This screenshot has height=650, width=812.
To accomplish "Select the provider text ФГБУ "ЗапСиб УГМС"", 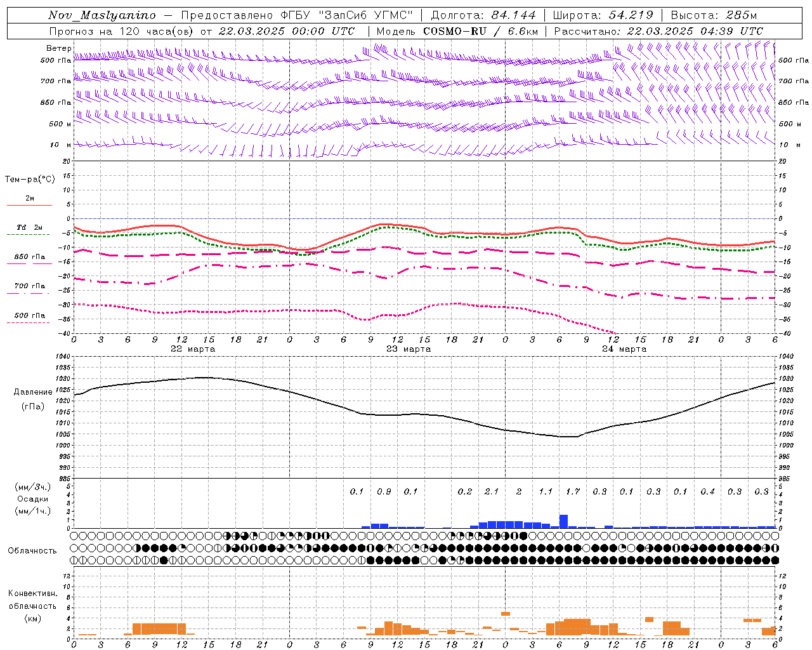I will pos(347,15).
